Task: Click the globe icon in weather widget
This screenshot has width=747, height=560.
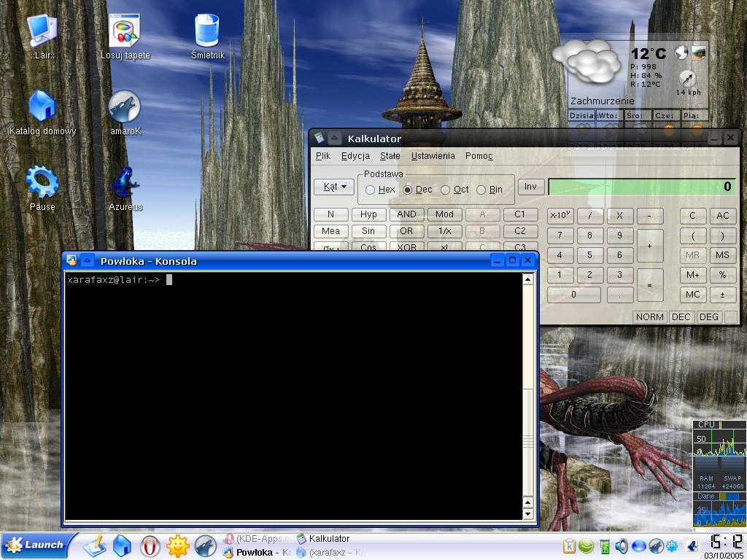Action: 681,52
